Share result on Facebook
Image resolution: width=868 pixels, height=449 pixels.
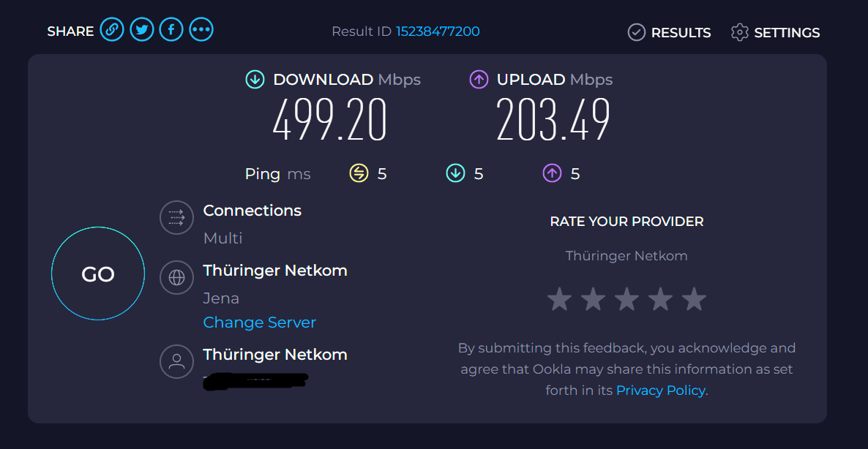point(171,29)
